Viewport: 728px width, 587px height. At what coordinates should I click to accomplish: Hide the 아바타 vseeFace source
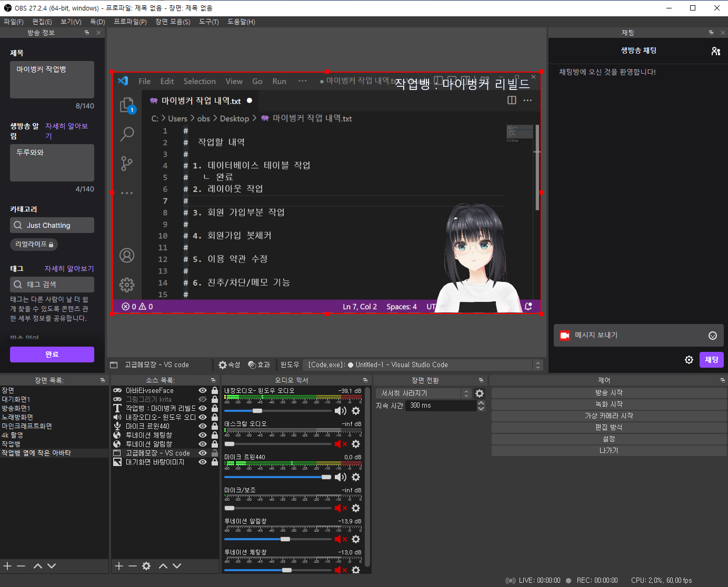[203, 391]
